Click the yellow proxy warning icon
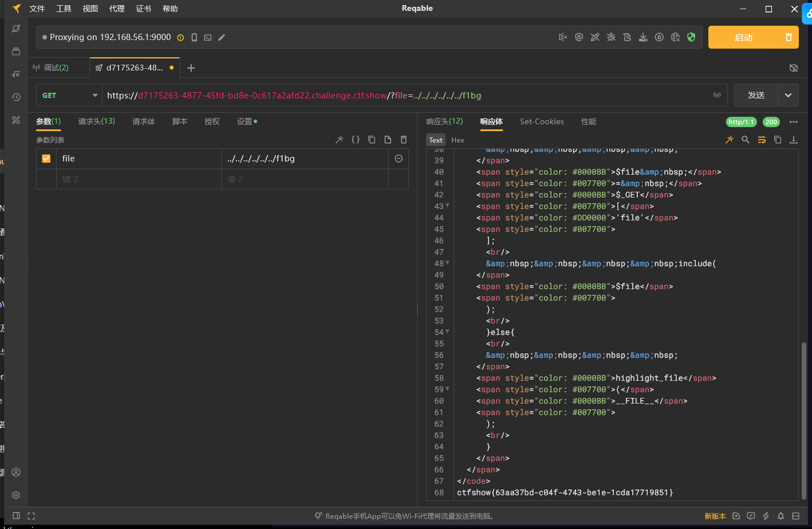The image size is (812, 529). coord(180,38)
